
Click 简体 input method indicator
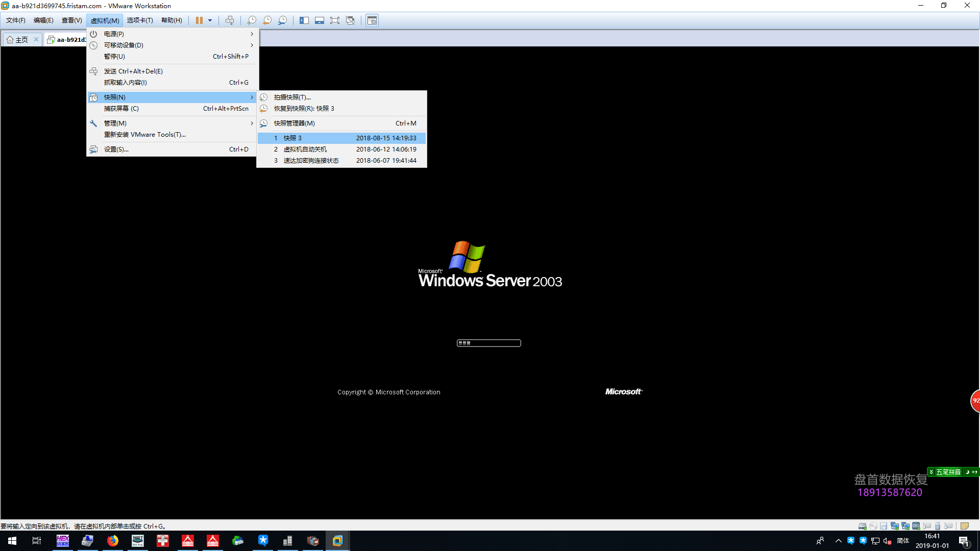pyautogui.click(x=903, y=541)
